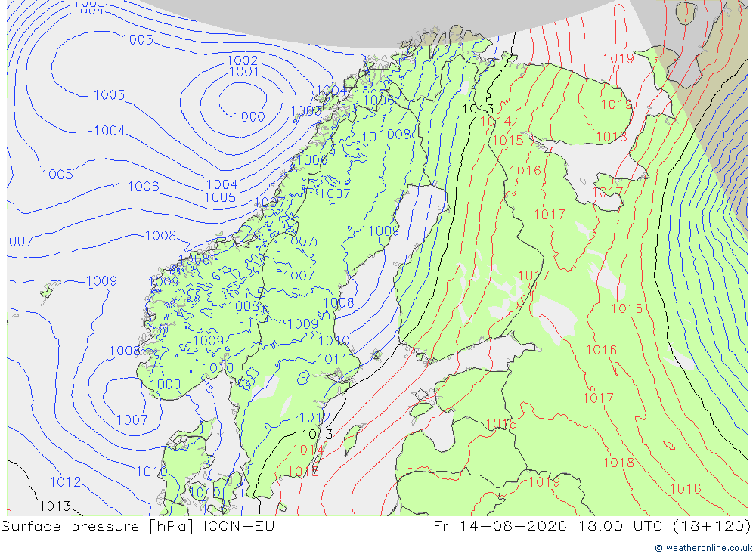Click the red 1015 label in western Russia
756x554 pixels.
(x=627, y=308)
